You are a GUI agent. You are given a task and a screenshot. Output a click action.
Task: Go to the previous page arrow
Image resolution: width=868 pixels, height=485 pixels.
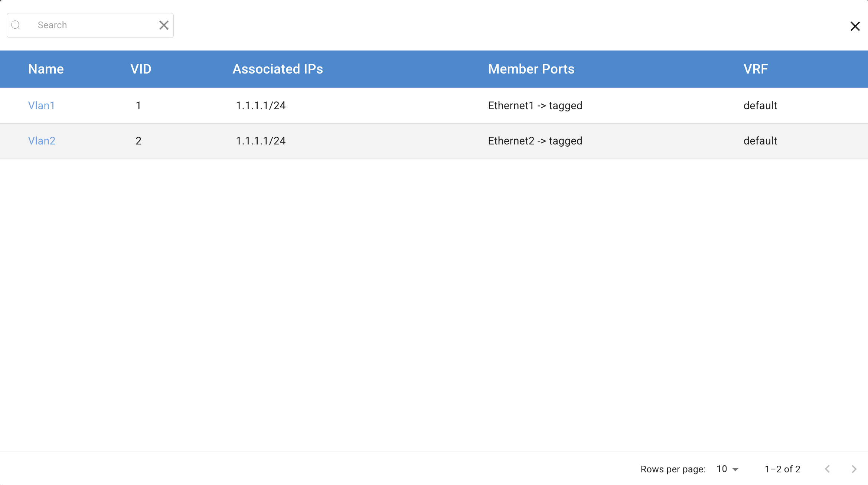(x=828, y=469)
